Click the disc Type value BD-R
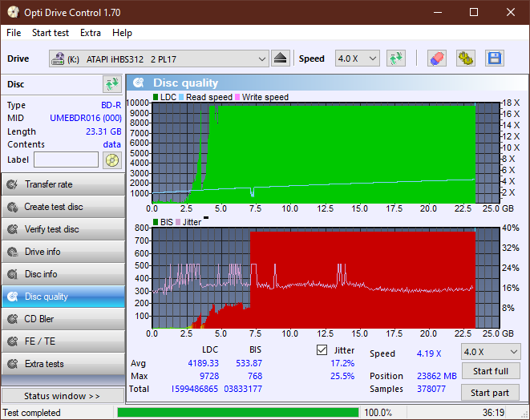The image size is (530, 420). tap(111, 105)
